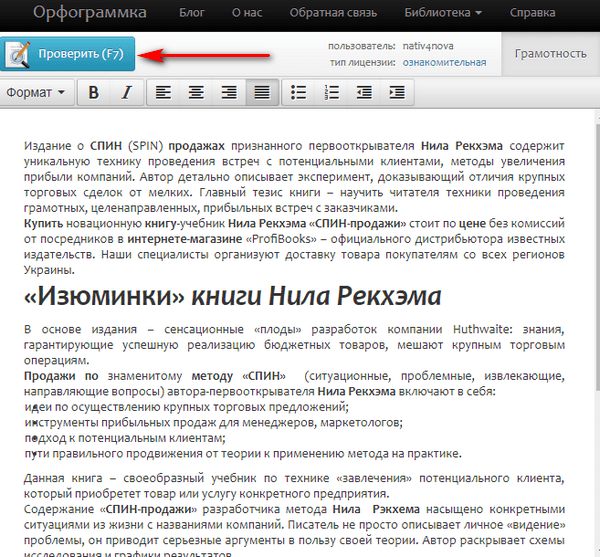The image size is (600, 557).
Task: Toggle bold formatting (B)
Action: [x=93, y=92]
